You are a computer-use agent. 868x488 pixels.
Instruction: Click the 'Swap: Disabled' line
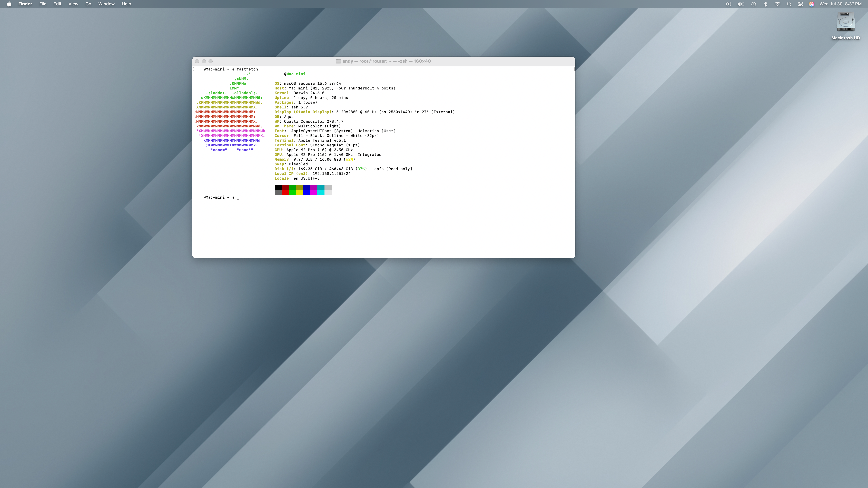(291, 164)
